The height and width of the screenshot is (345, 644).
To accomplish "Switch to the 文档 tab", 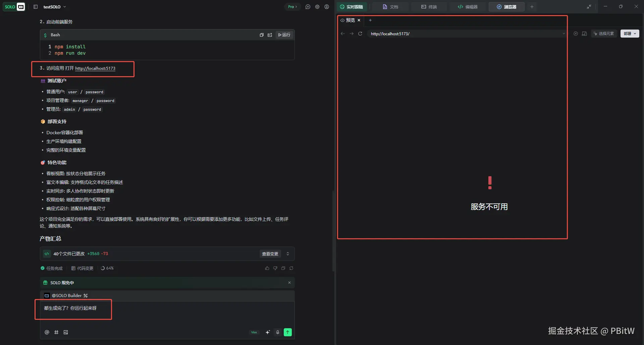I will (391, 7).
